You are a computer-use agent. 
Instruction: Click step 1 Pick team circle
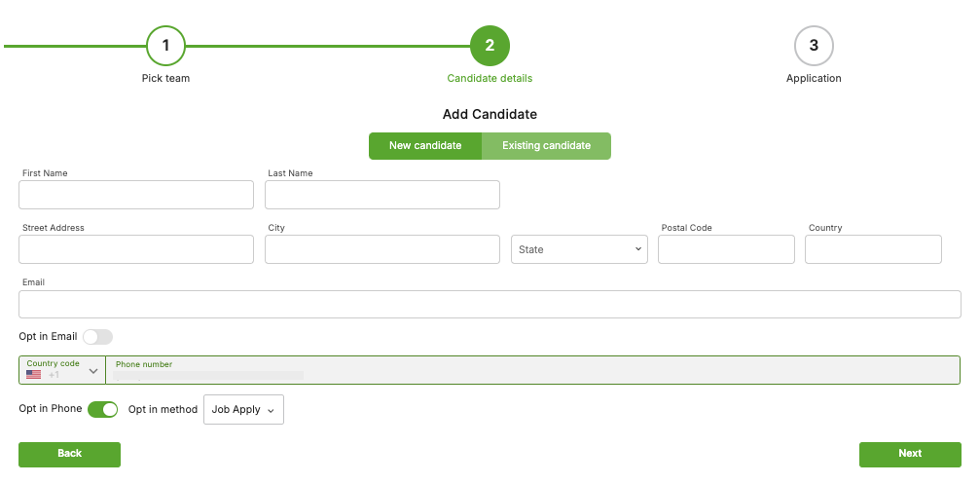click(165, 46)
